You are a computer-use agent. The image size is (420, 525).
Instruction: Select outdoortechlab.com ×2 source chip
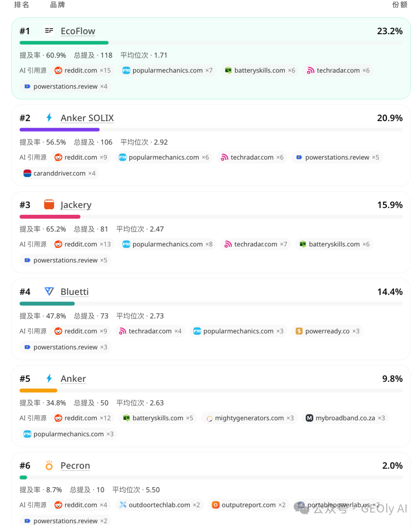click(159, 505)
